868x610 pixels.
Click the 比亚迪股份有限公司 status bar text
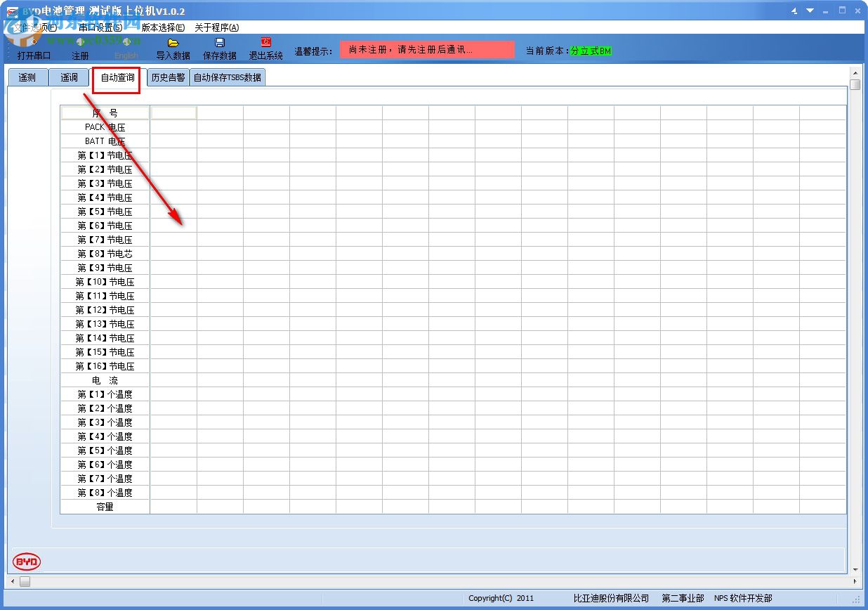[x=611, y=598]
